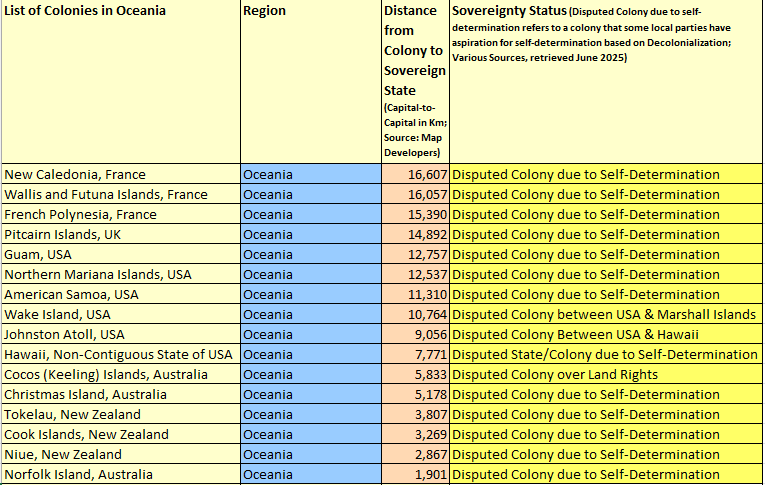
Task: Select the 'Niue, New Zealand' cell
Action: [x=121, y=454]
